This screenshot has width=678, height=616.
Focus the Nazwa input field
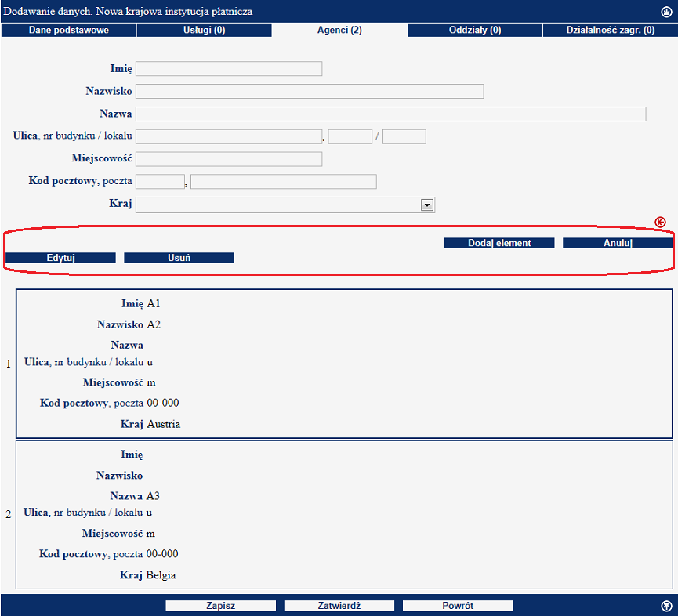coord(390,114)
